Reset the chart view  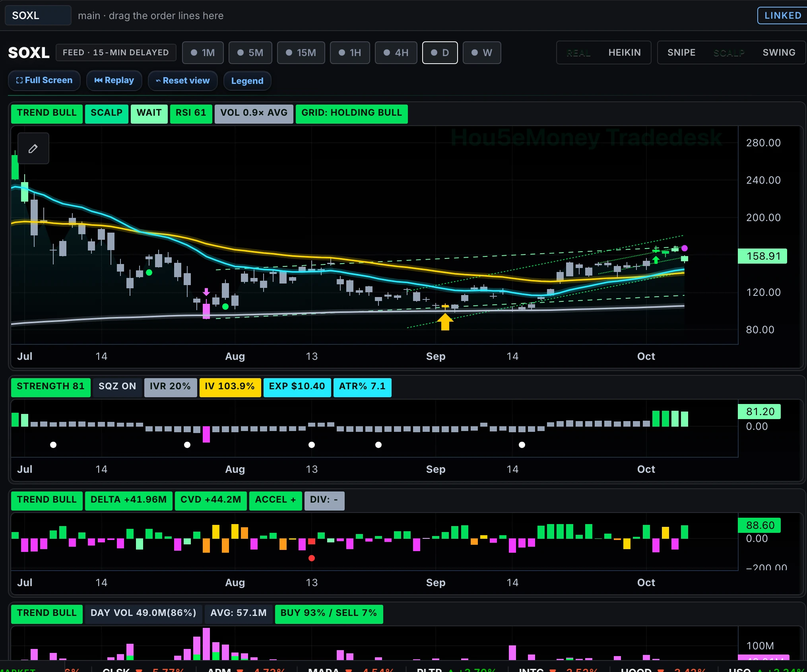[182, 81]
